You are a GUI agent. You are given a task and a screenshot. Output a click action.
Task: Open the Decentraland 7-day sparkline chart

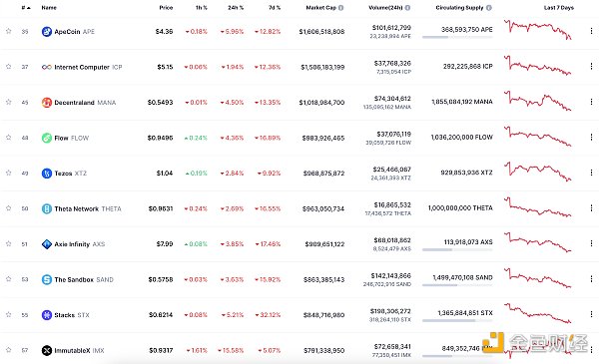[538, 101]
